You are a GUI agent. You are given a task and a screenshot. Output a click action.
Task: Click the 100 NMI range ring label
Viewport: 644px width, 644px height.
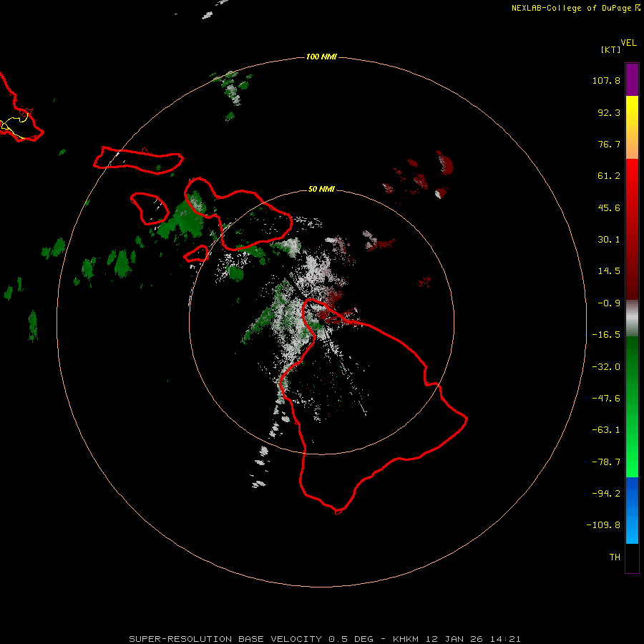point(321,57)
